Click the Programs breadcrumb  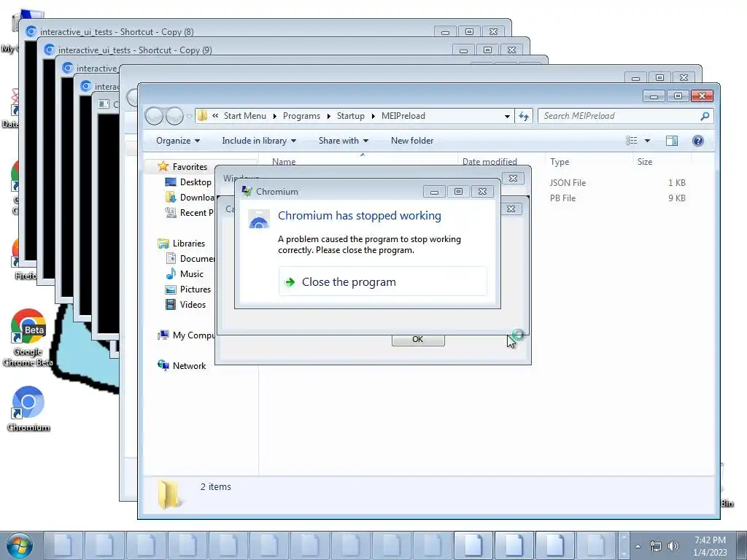pos(301,116)
